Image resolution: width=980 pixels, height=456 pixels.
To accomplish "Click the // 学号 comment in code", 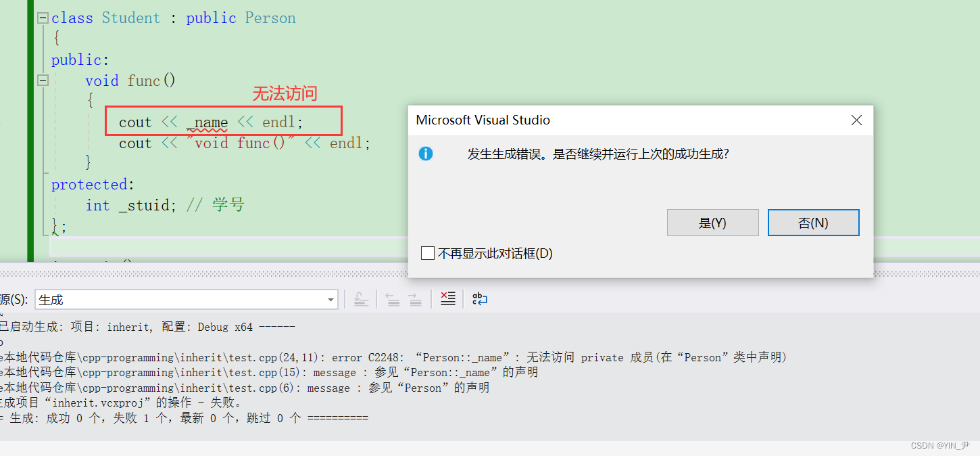I will pyautogui.click(x=216, y=205).
